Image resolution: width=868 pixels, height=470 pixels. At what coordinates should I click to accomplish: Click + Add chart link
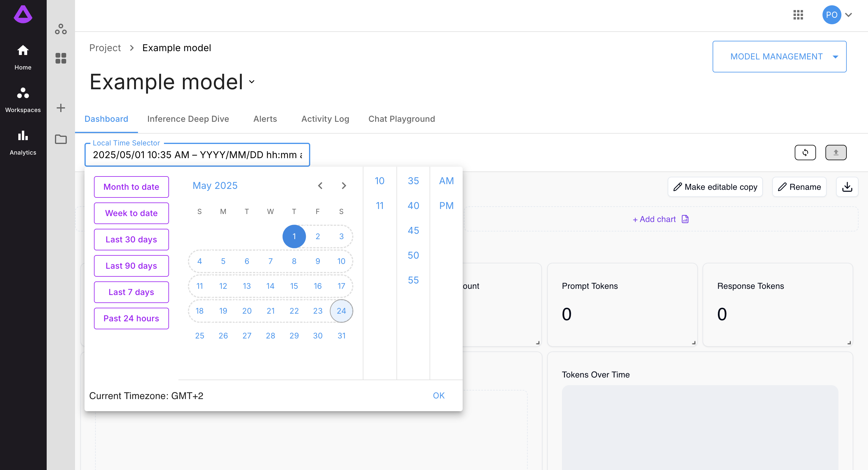point(654,219)
